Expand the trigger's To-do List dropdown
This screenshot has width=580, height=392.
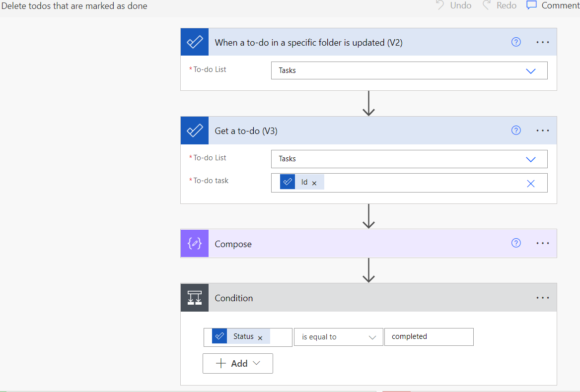tap(531, 70)
